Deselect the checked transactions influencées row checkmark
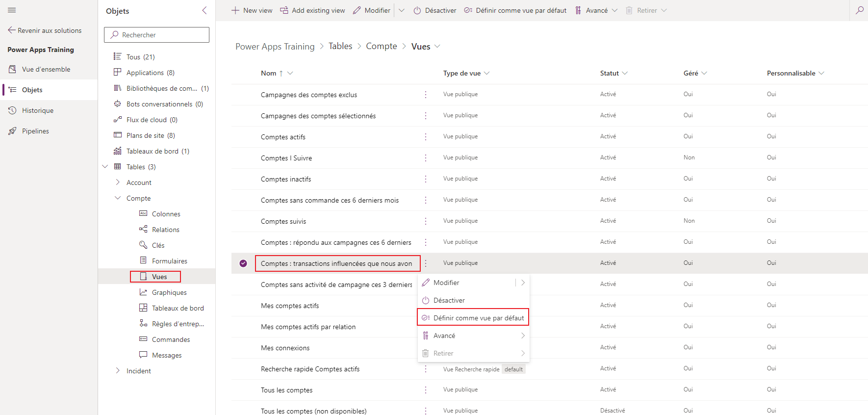 243,263
